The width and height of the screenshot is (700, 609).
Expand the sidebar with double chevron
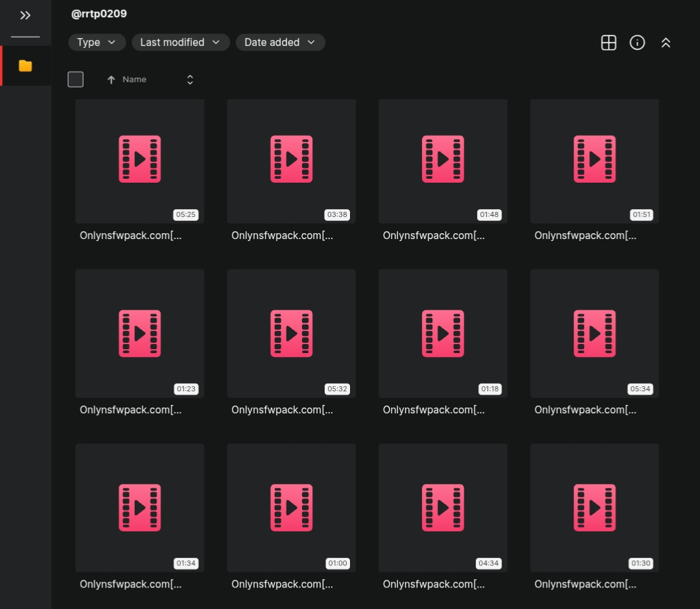click(x=25, y=16)
